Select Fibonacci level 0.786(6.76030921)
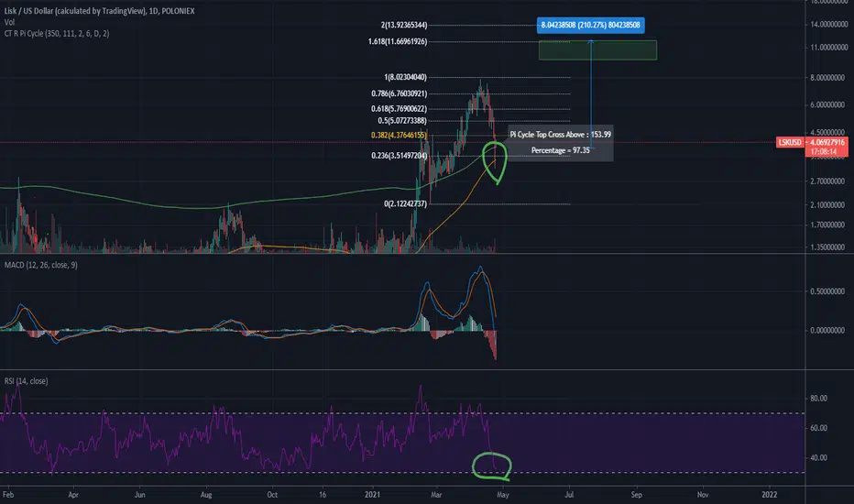854x504 pixels. [400, 93]
